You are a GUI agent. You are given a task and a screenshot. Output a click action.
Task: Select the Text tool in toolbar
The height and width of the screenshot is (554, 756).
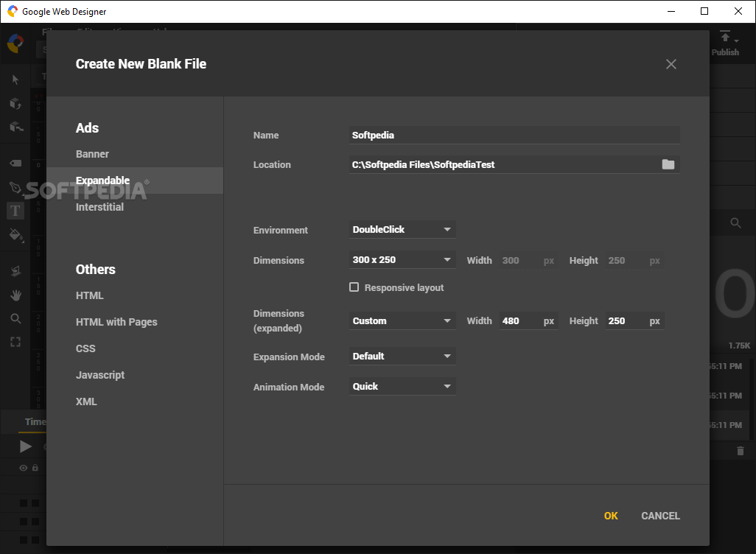click(x=15, y=211)
